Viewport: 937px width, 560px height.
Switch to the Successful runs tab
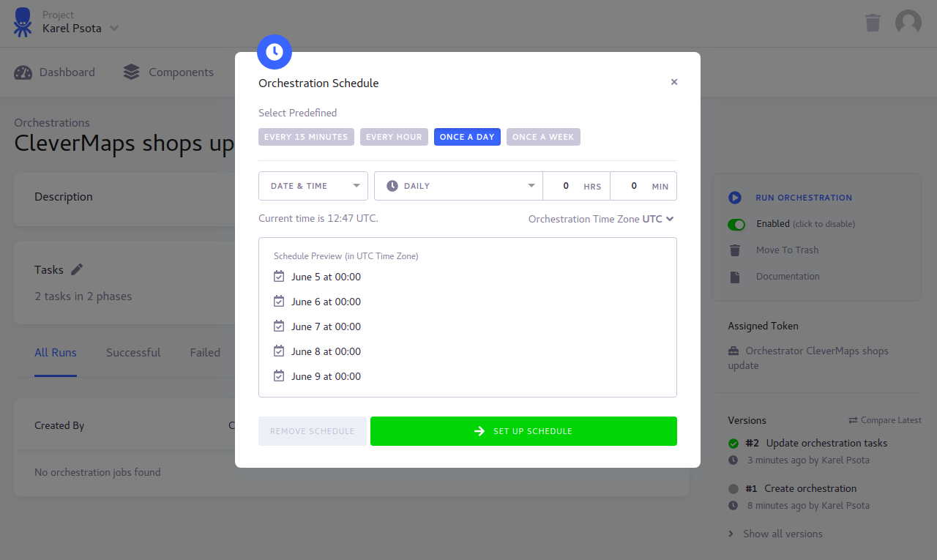[x=133, y=353]
